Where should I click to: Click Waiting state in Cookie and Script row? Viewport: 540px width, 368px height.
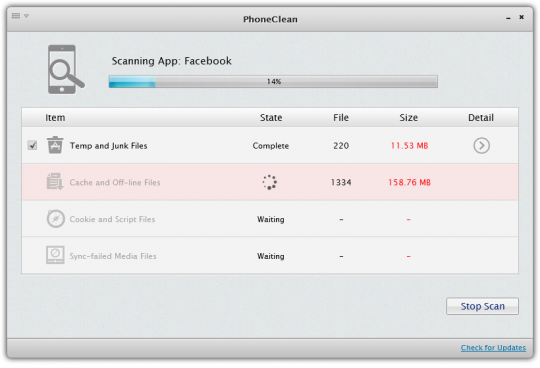271,219
